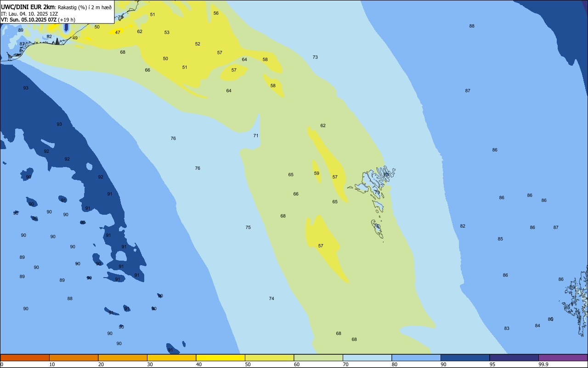
Task: Click the 70–80 pale blue legend segment
Action: coord(367,357)
